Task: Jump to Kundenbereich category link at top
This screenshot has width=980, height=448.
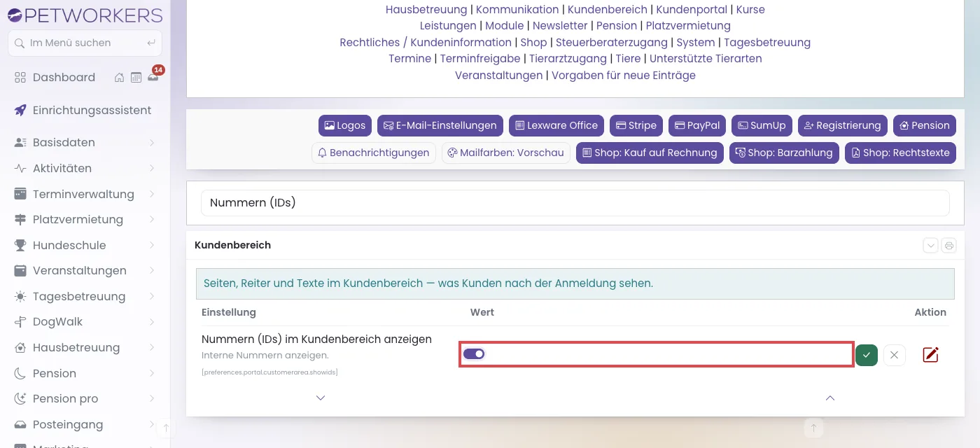Action: pos(608,10)
